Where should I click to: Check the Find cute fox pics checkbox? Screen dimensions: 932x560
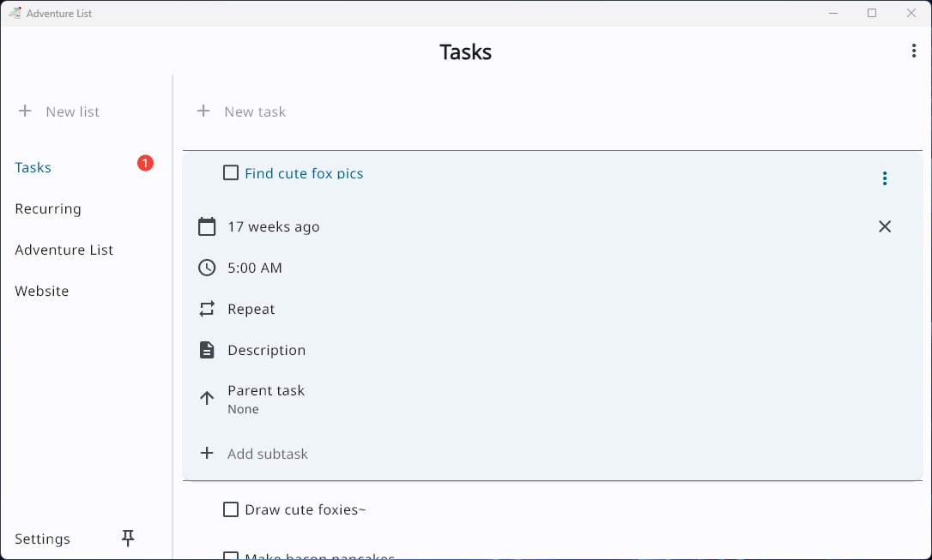[x=231, y=173]
